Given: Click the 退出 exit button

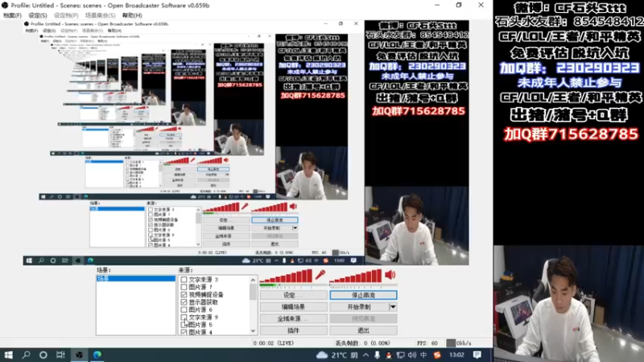Looking at the screenshot, I should point(363,331).
